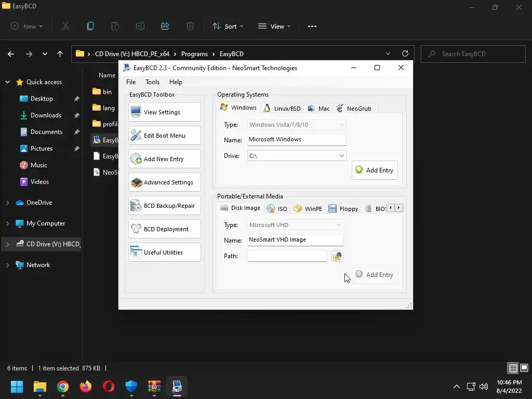Image resolution: width=532 pixels, height=399 pixels.
Task: Browse for disk image path
Action: pyautogui.click(x=337, y=256)
